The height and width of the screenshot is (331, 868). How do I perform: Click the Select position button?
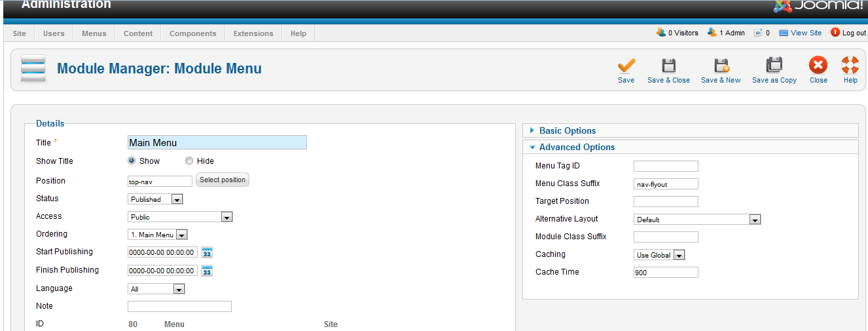coord(223,180)
